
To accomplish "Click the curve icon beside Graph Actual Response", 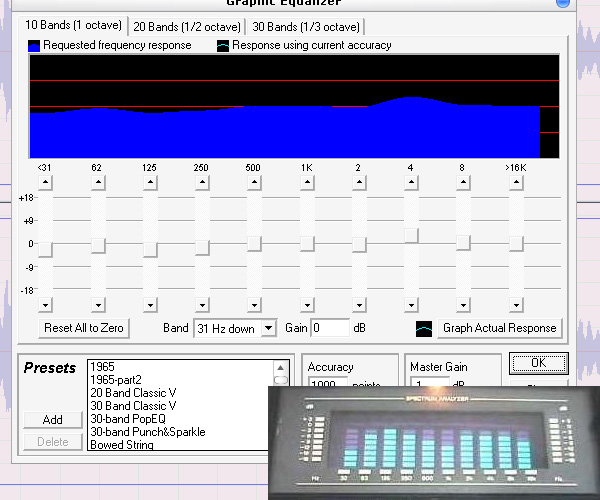I will click(x=424, y=329).
